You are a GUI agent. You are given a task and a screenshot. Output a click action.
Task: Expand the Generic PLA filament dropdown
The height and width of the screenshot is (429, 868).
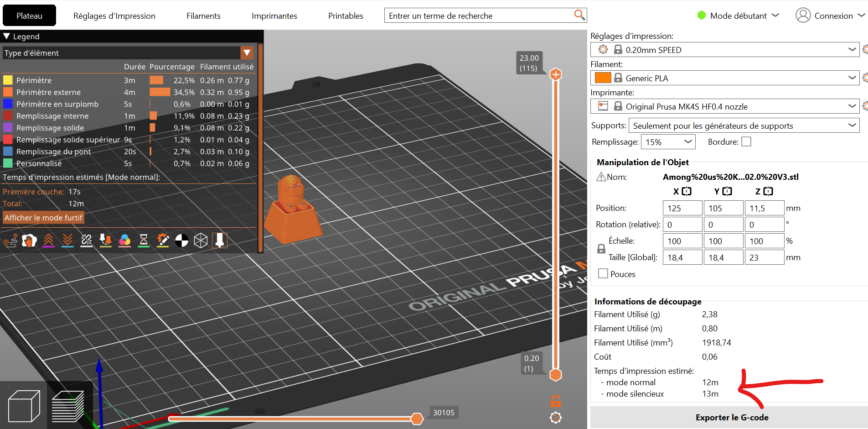852,78
